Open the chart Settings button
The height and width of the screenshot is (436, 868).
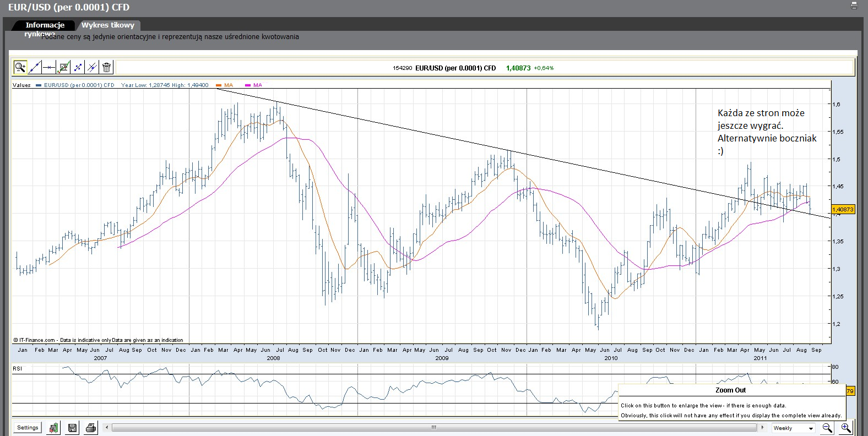28,428
